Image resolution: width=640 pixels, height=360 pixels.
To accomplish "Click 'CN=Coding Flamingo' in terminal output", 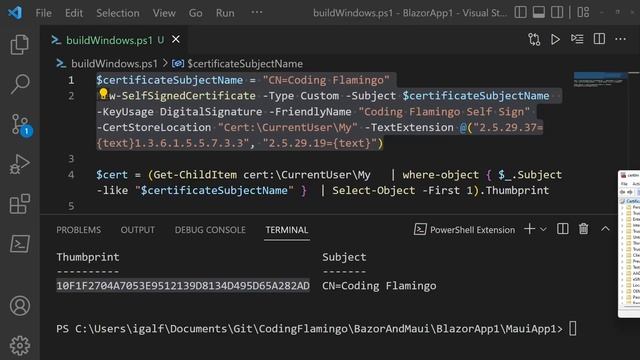I will [x=379, y=286].
